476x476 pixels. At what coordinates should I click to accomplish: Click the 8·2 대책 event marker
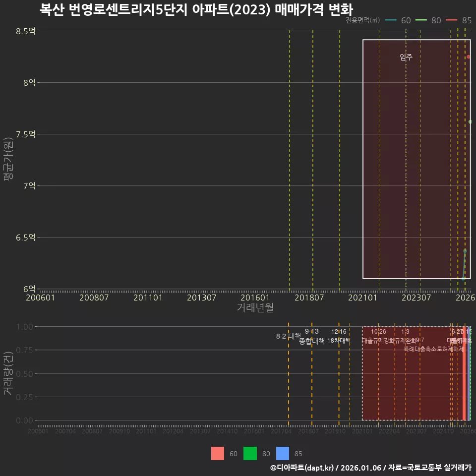pos(289,336)
